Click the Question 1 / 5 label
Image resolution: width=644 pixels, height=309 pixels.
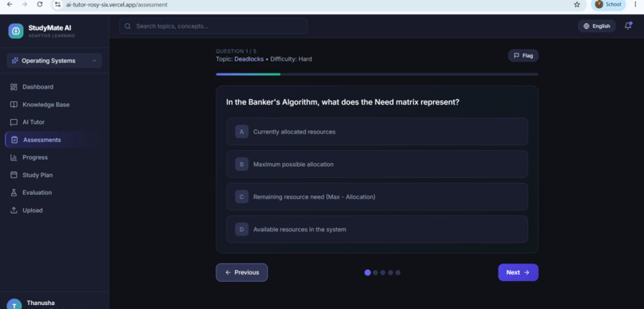(x=236, y=51)
